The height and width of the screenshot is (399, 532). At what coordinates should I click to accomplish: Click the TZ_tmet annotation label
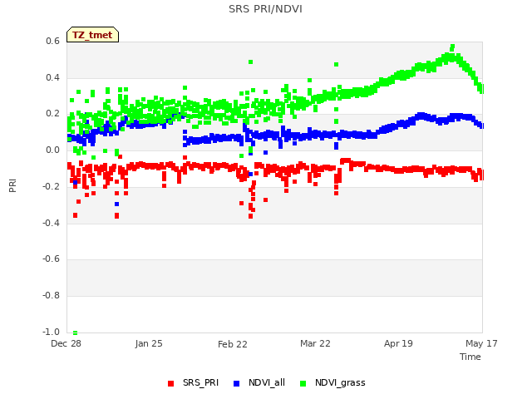pyautogui.click(x=92, y=35)
